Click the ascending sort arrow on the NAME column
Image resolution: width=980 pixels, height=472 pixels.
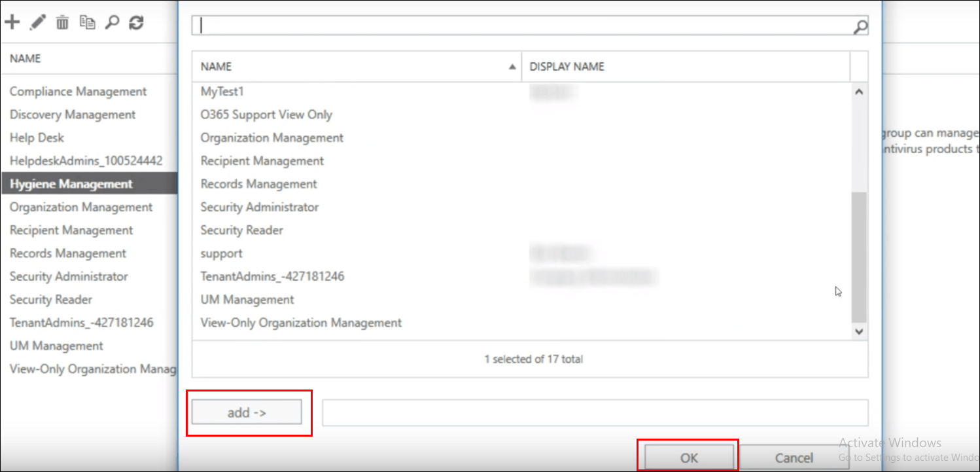coord(512,66)
